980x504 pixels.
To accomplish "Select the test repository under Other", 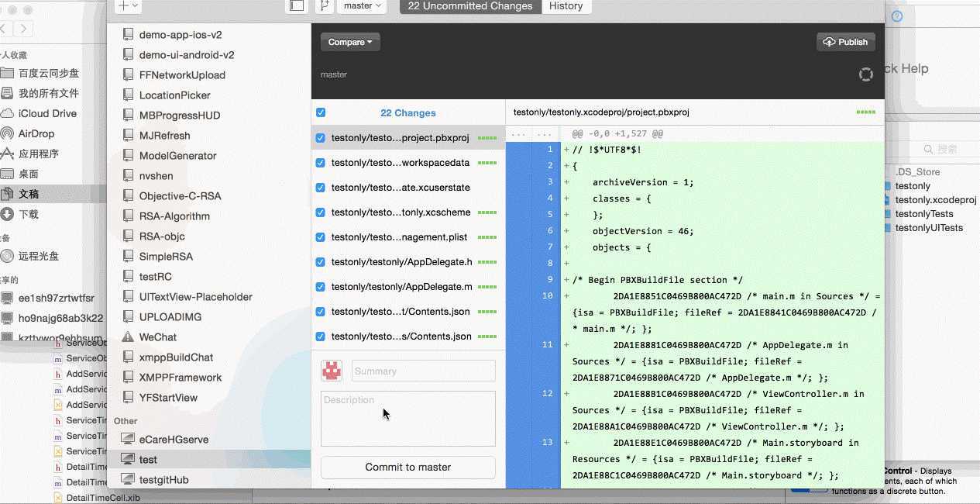I will coord(209,460).
